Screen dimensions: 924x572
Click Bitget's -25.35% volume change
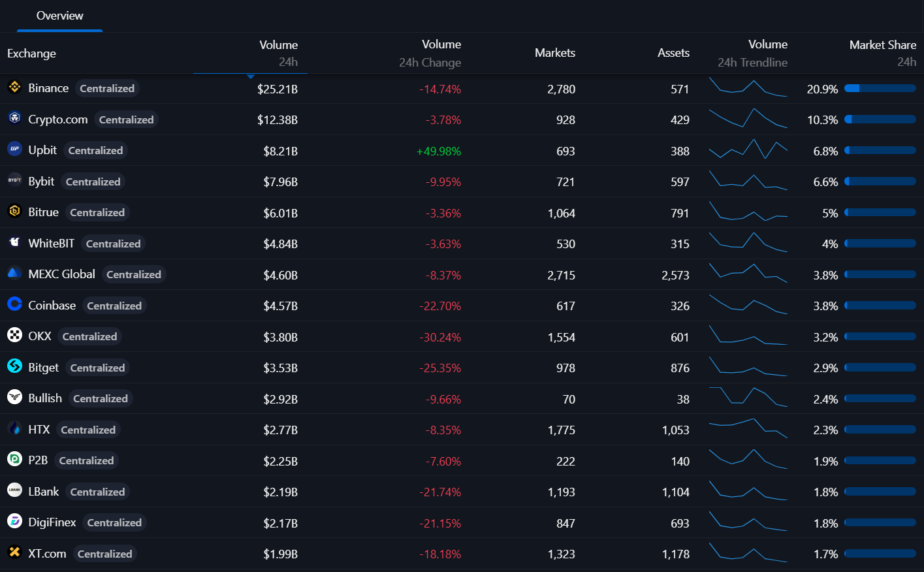[x=440, y=368]
